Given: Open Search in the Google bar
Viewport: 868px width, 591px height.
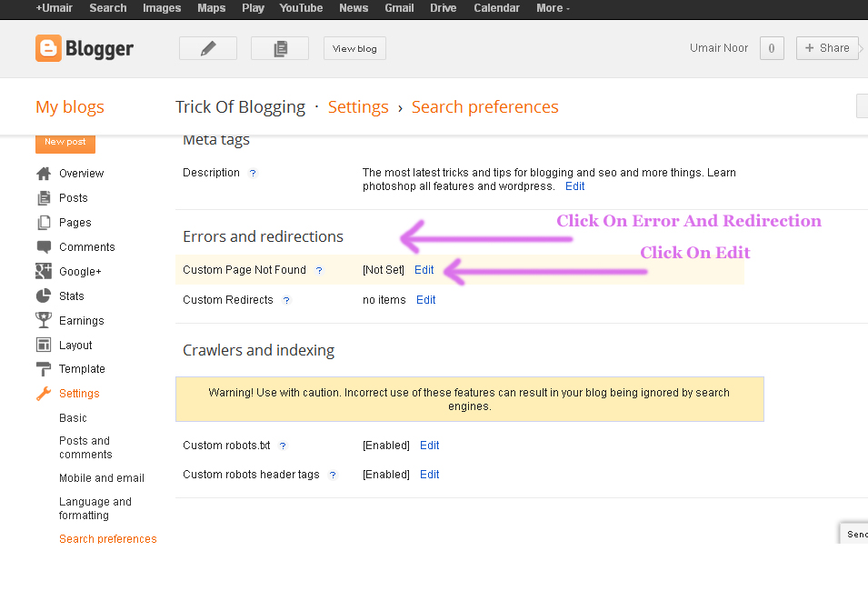Looking at the screenshot, I should coord(108,8).
